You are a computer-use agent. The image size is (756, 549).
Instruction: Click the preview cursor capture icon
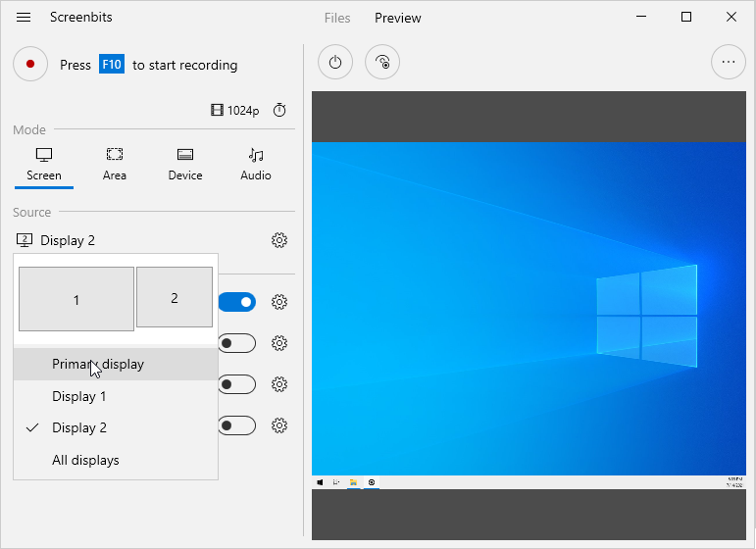382,62
